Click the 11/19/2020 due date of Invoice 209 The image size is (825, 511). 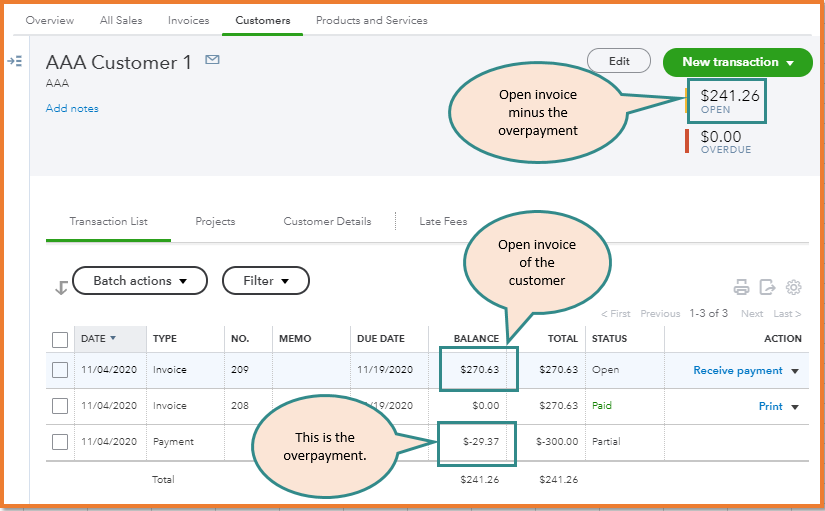(385, 370)
